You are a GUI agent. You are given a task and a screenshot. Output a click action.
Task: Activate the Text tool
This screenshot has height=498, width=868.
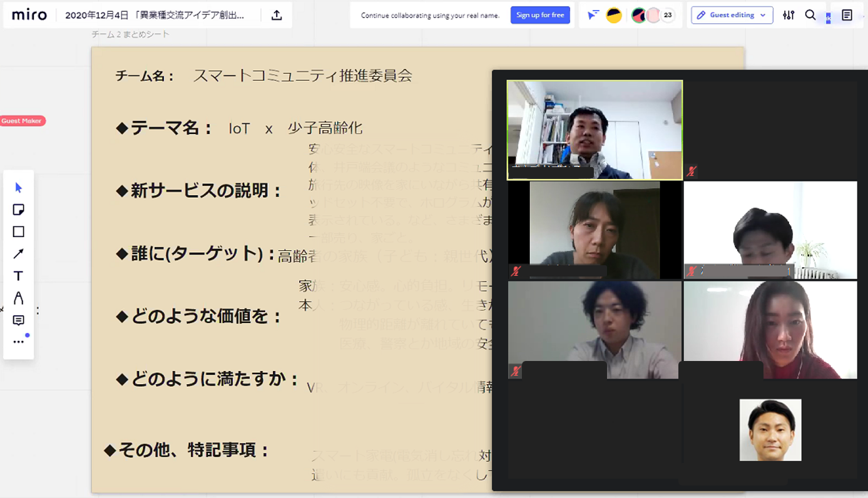[x=18, y=276]
